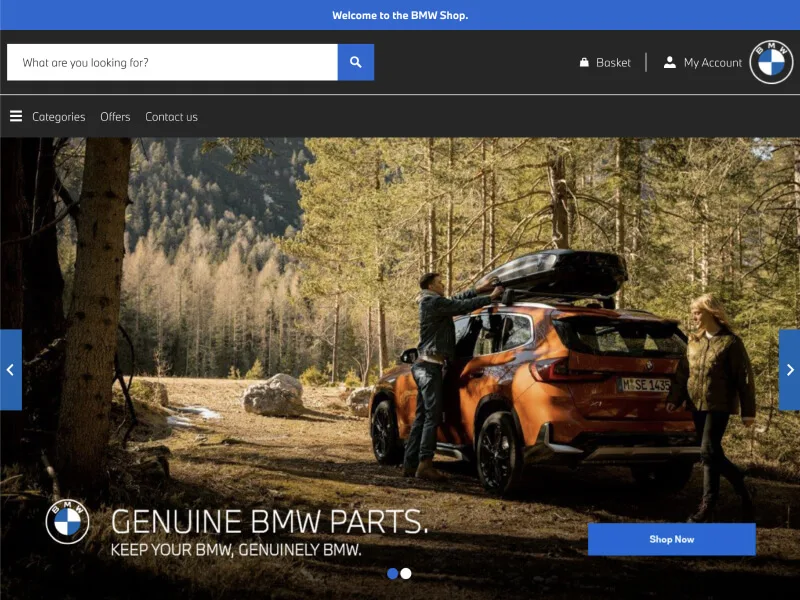Click the 'Genuine BMW Parts' headline
This screenshot has height=600, width=800.
(x=269, y=521)
